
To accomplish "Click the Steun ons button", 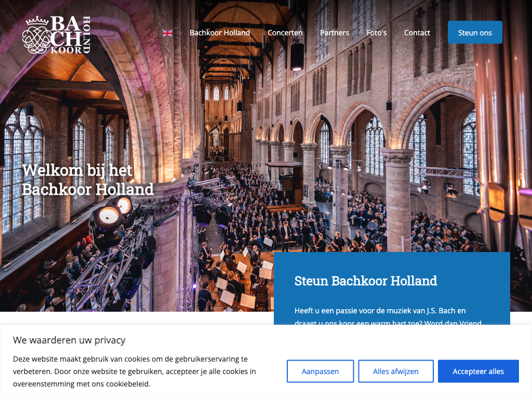I will coord(475,32).
